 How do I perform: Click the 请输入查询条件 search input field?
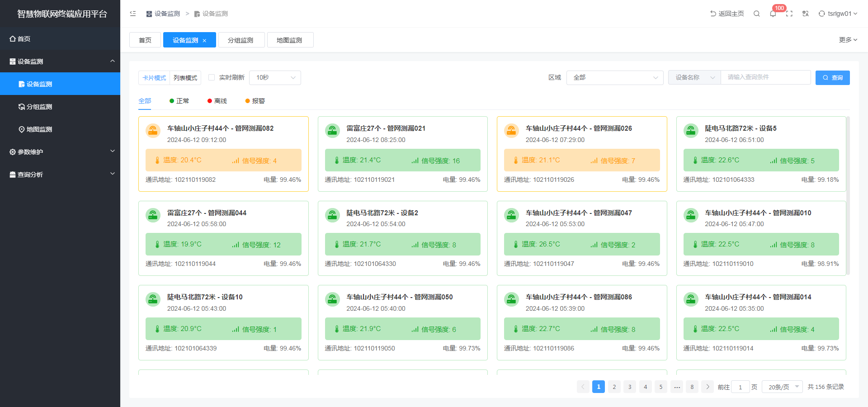tap(765, 77)
